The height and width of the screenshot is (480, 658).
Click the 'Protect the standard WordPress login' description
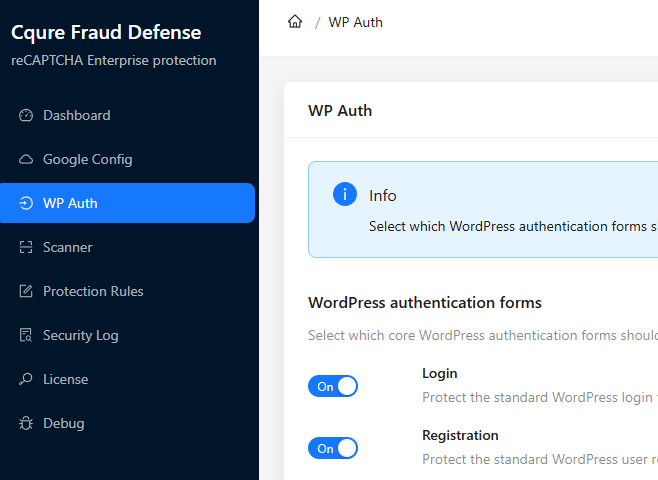pos(540,397)
